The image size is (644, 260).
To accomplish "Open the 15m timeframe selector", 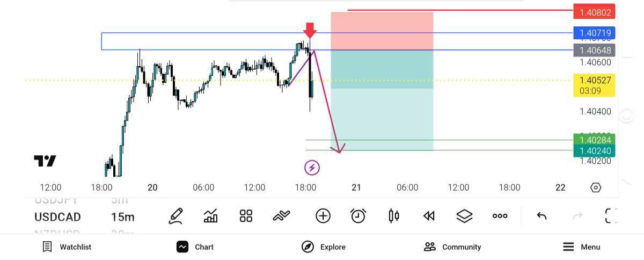I will 122,217.
